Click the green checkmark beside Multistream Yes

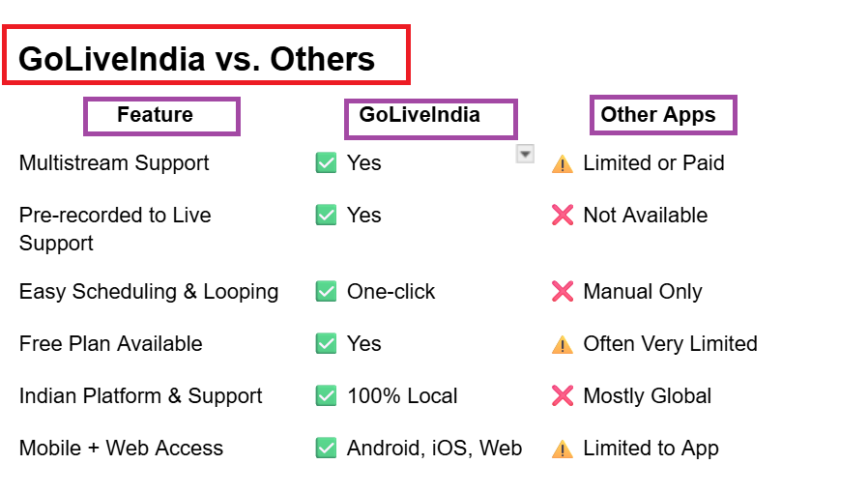tap(326, 163)
